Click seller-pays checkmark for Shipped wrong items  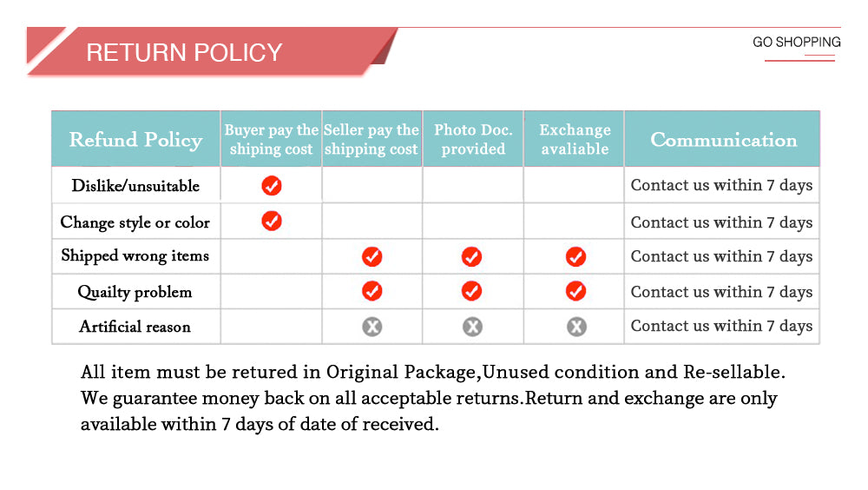coord(372,257)
